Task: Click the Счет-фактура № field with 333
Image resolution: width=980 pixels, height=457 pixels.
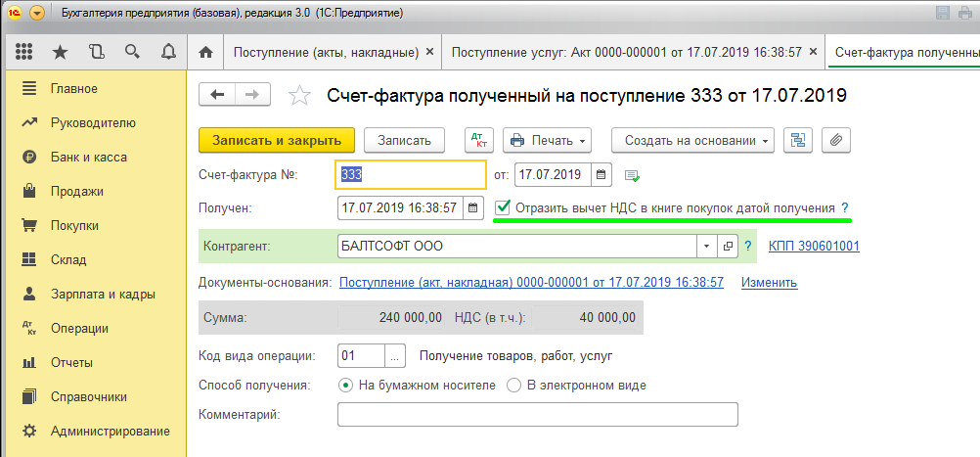Action: [x=411, y=174]
